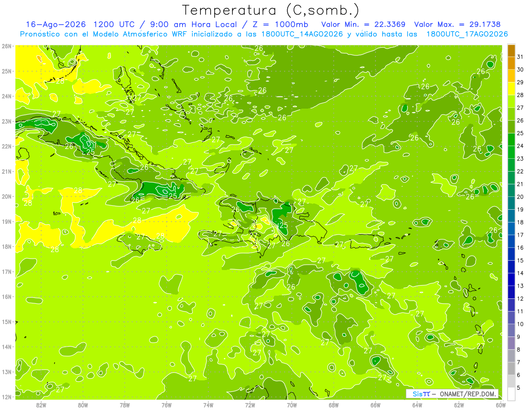The width and height of the screenshot is (532, 411).
Task: Click the "80W" longitude axis label
Action: (x=83, y=405)
